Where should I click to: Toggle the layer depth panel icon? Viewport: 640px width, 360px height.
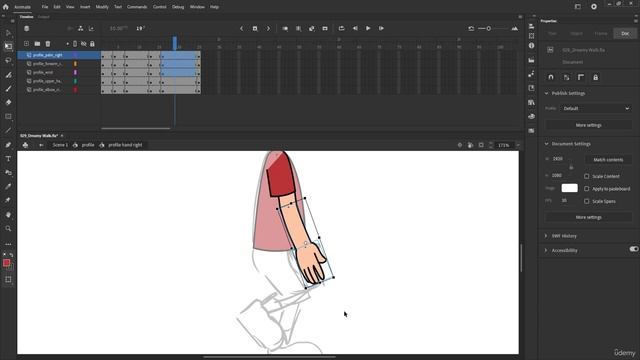pyautogui.click(x=91, y=28)
